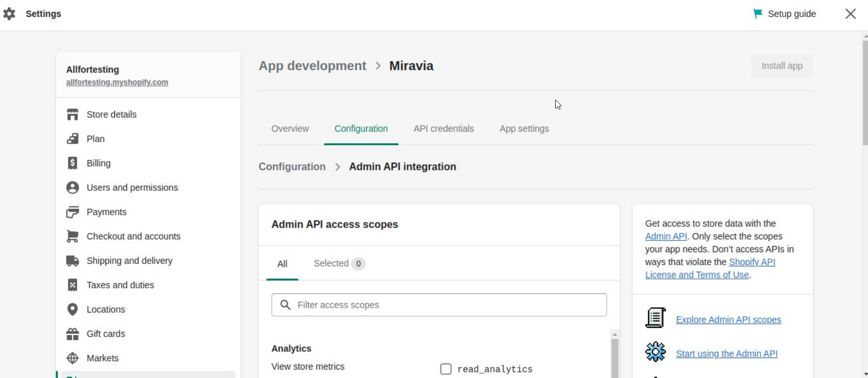The width and height of the screenshot is (868, 378).
Task: Click the magnifier icon in filter field
Action: [x=285, y=305]
